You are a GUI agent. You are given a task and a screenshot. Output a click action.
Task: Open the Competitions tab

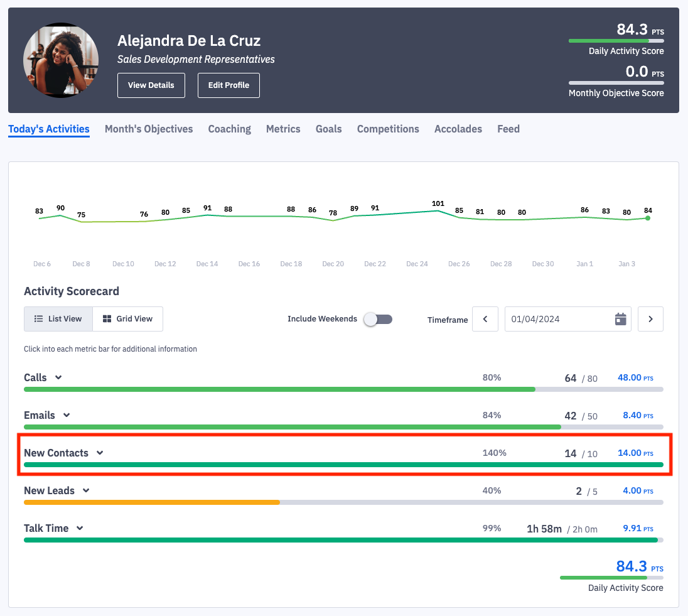click(388, 129)
